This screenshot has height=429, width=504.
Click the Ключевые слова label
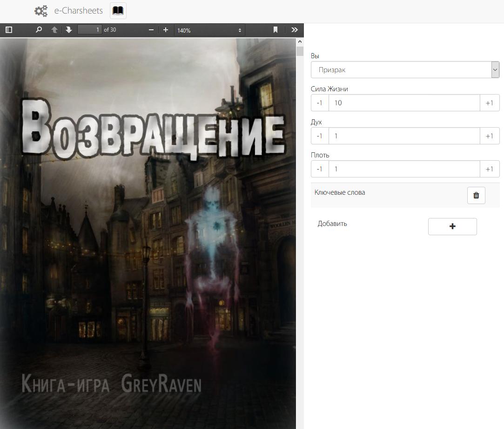pyautogui.click(x=340, y=192)
